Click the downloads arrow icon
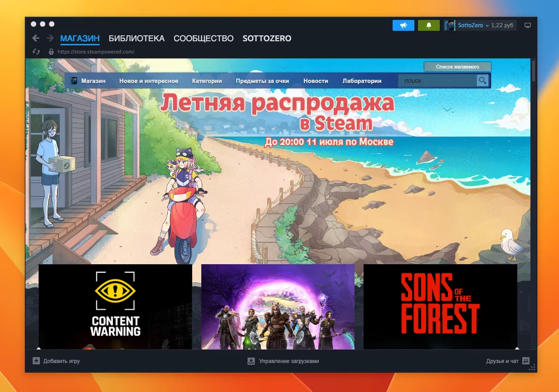Viewport: 559px width, 392px height. (251, 361)
